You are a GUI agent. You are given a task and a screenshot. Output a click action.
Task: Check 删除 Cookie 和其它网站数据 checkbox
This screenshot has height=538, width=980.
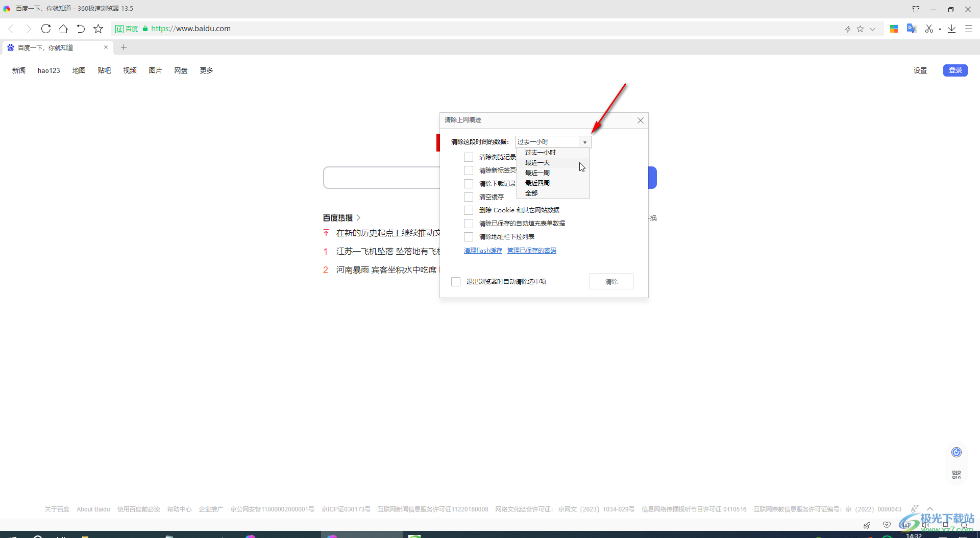click(x=469, y=210)
